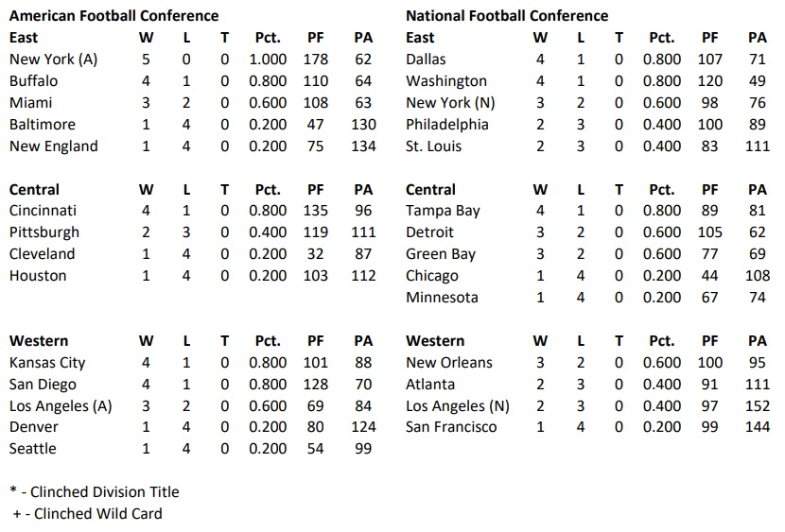Image resolution: width=785 pixels, height=532 pixels.
Task: Select the Kansas City team name
Action: click(47, 363)
